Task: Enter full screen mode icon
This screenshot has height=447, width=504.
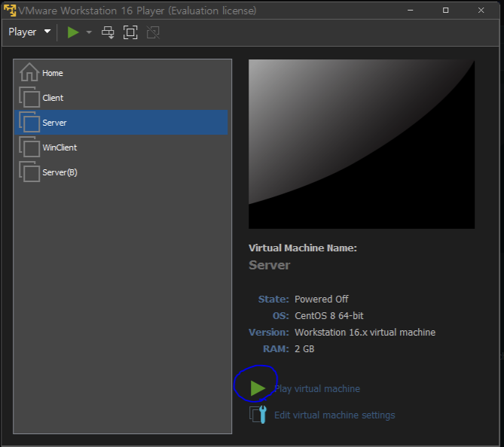Action: coord(130,32)
